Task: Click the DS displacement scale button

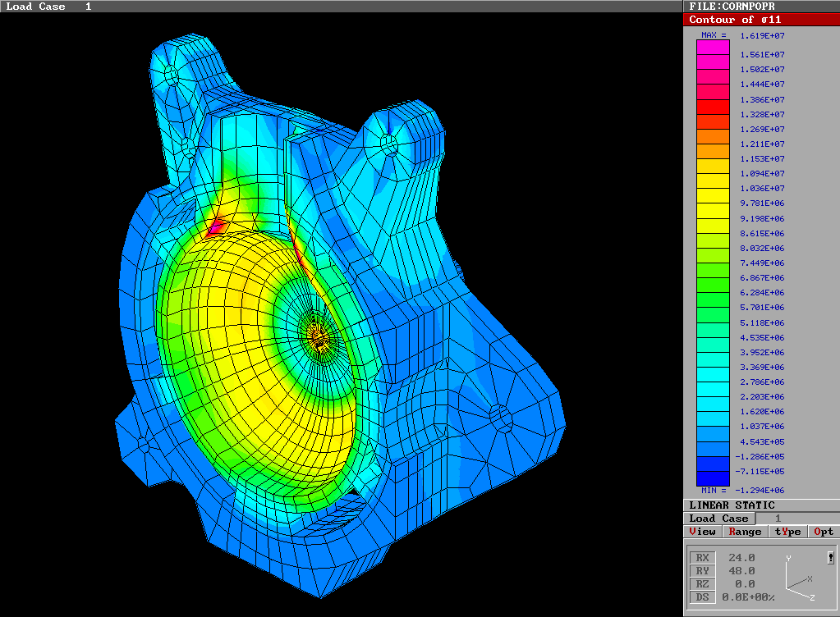Action: click(701, 597)
